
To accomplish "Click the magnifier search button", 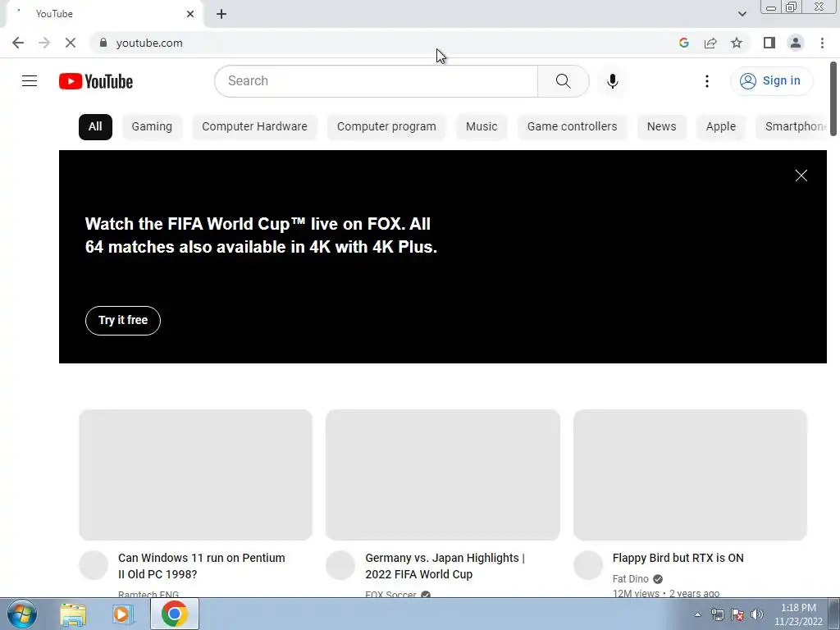I will tap(563, 81).
